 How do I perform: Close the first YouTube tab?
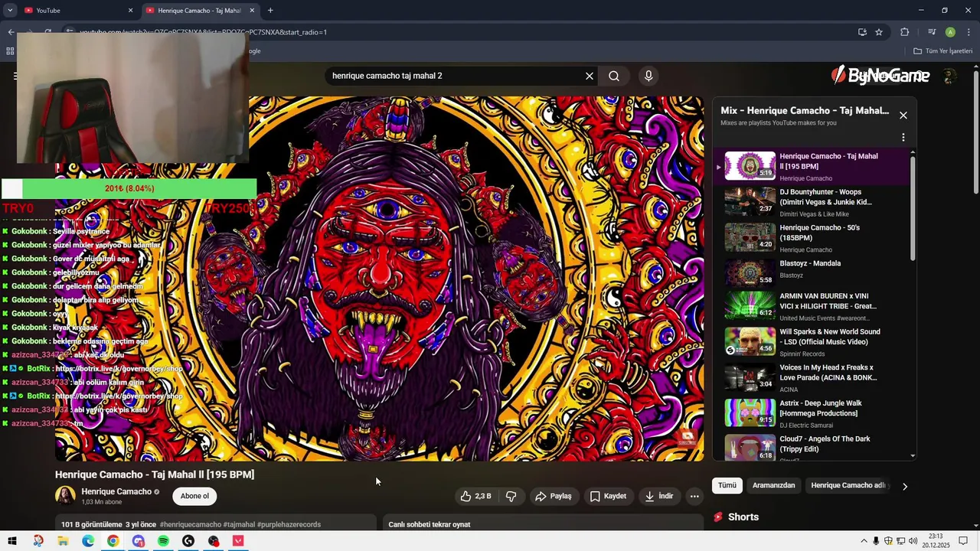pos(130,11)
